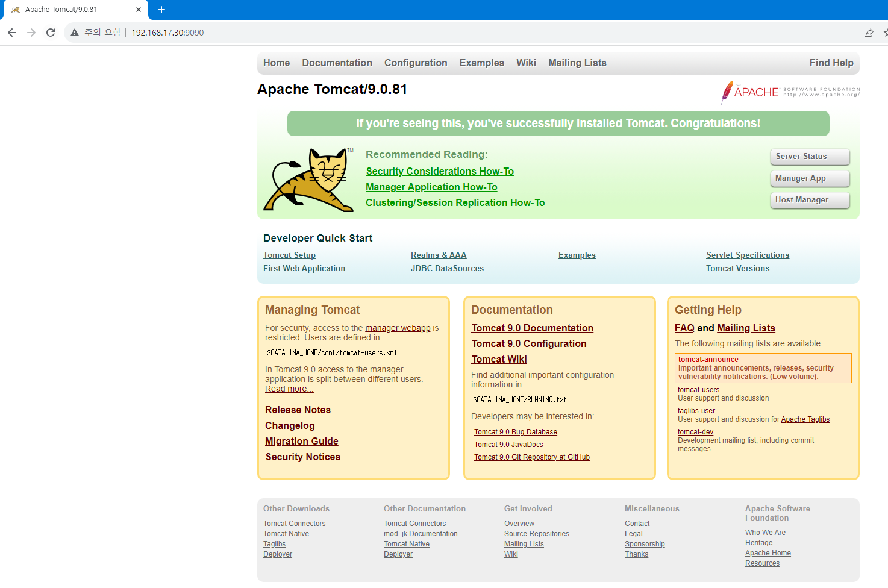Reload the page with the refresh icon

coord(51,33)
